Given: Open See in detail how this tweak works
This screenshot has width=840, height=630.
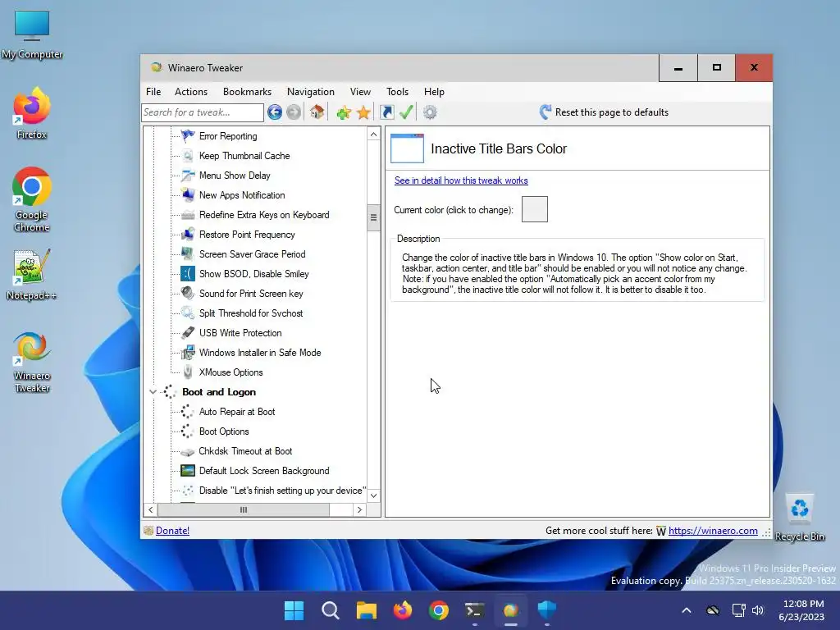Looking at the screenshot, I should point(461,180).
